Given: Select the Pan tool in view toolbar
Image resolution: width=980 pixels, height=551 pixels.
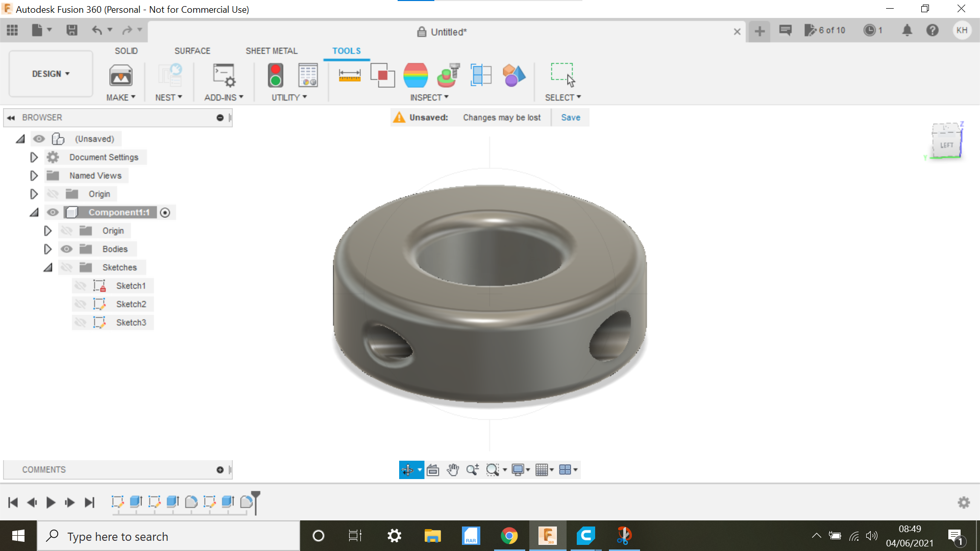Looking at the screenshot, I should 453,469.
